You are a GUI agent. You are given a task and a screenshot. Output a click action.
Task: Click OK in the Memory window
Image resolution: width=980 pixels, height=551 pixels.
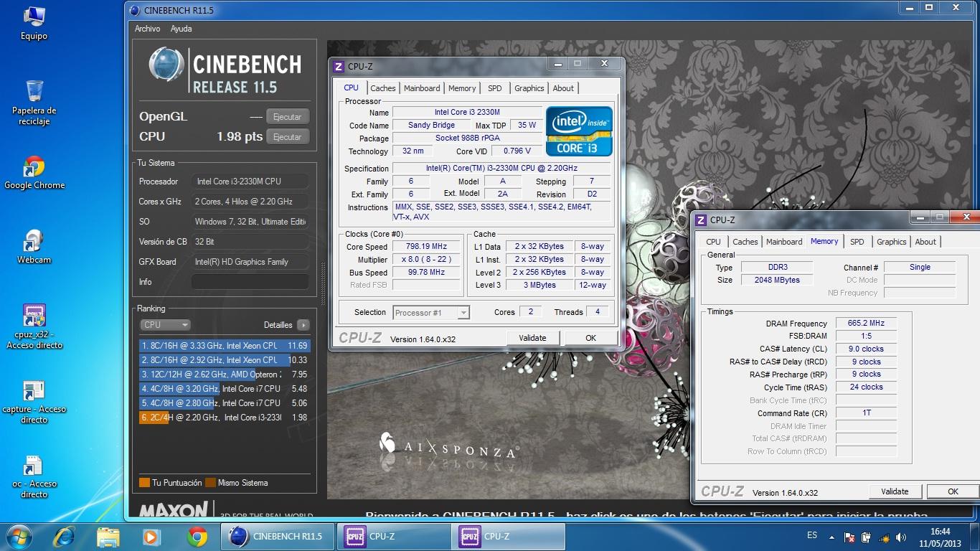(x=953, y=491)
